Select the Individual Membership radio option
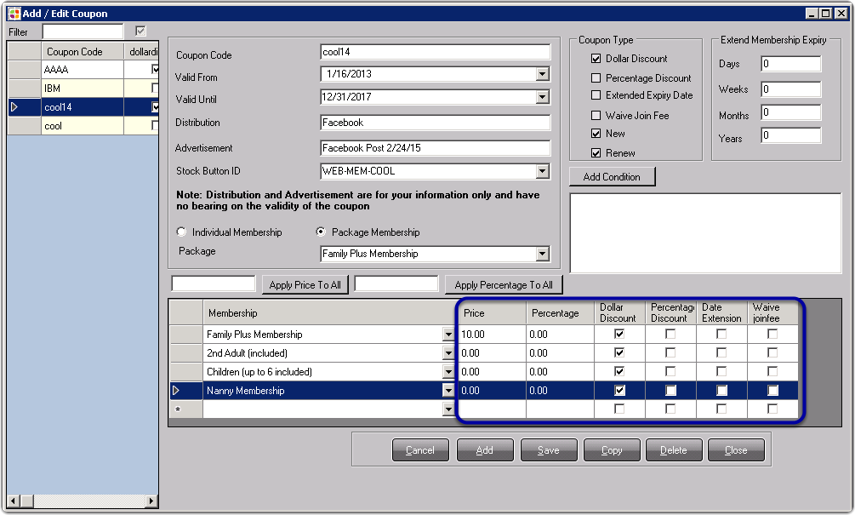Viewport: 855px width, 515px height. pyautogui.click(x=182, y=232)
